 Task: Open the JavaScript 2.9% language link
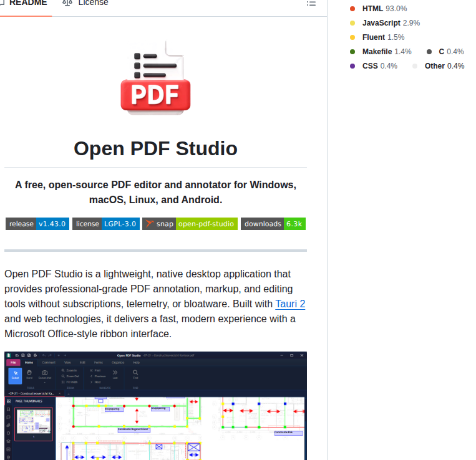[385, 23]
